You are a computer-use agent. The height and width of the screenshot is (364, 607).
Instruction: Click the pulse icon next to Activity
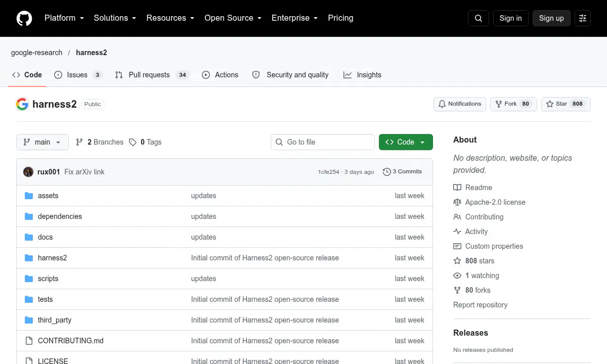tap(457, 232)
